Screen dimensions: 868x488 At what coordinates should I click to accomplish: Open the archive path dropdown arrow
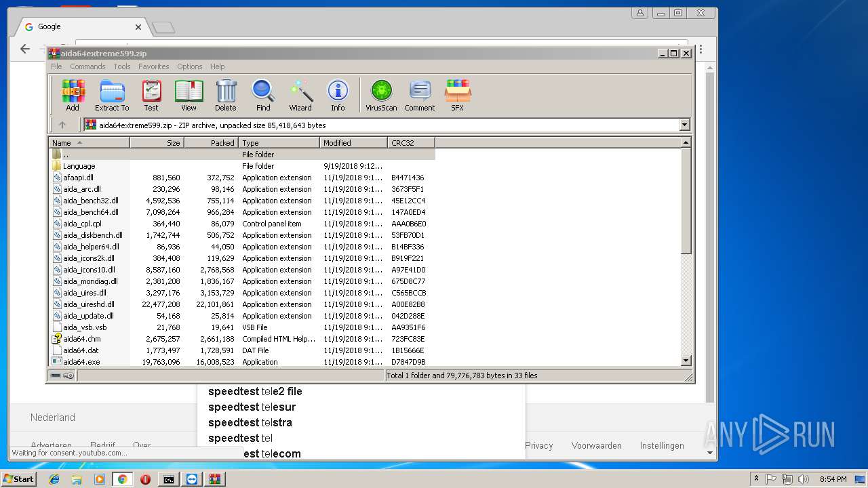coord(684,125)
